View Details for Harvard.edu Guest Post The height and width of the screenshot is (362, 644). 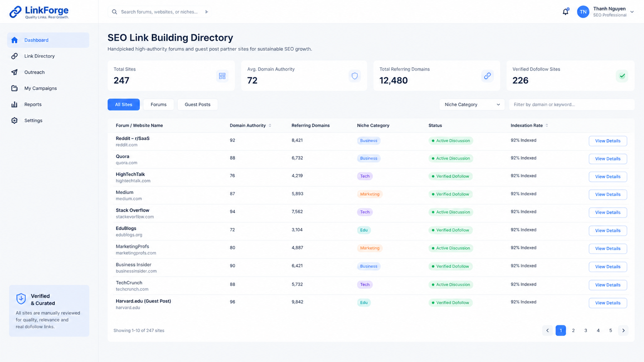608,303
